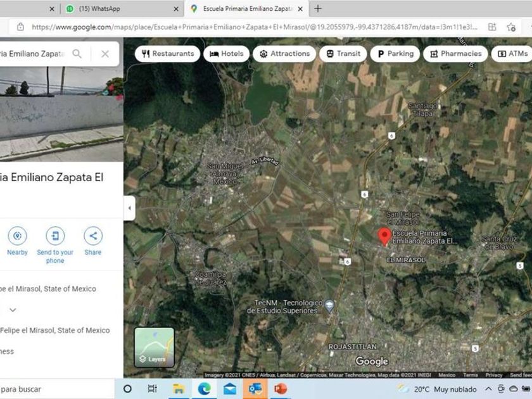Image resolution: width=532 pixels, height=399 pixels.
Task: Click the Coamilpa de Juárez map label
Action: pos(211,278)
